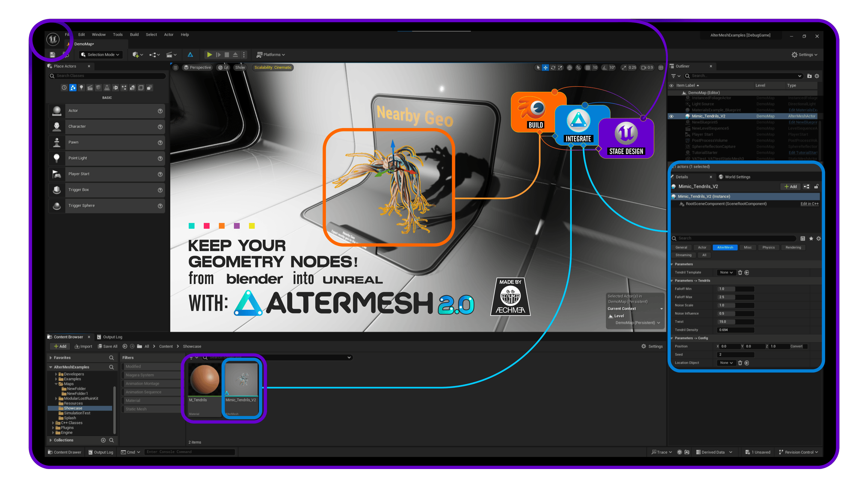Click the Search Classes input field
Image resolution: width=868 pixels, height=488 pixels.
click(x=107, y=76)
